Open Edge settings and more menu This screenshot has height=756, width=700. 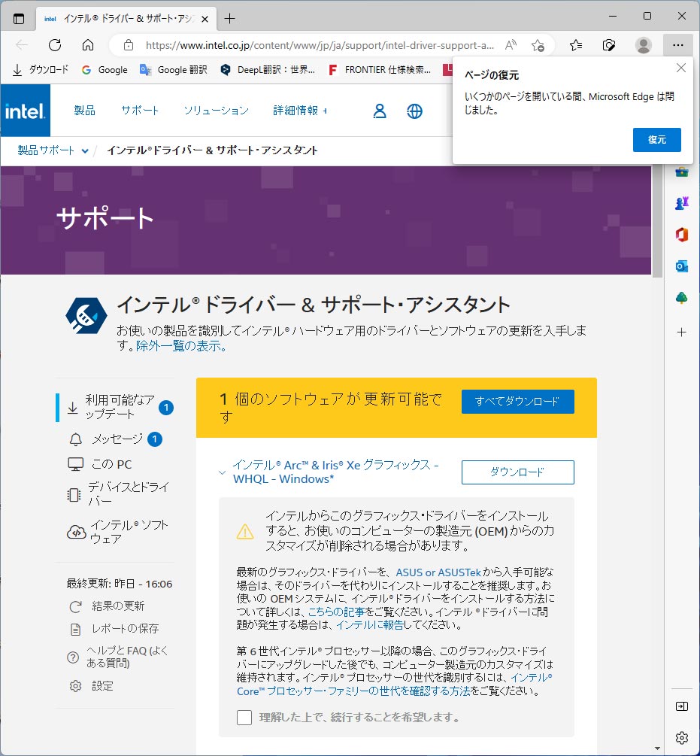tap(678, 45)
